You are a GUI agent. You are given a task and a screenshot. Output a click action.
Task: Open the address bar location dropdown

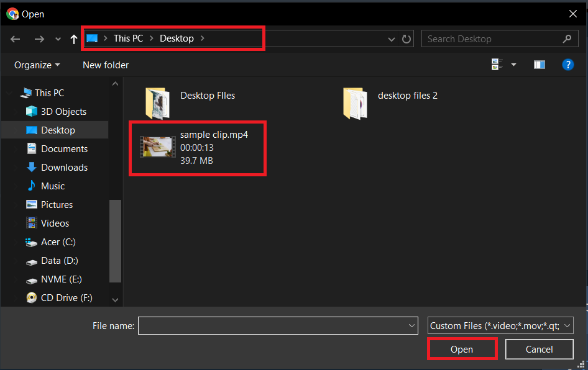tap(391, 38)
